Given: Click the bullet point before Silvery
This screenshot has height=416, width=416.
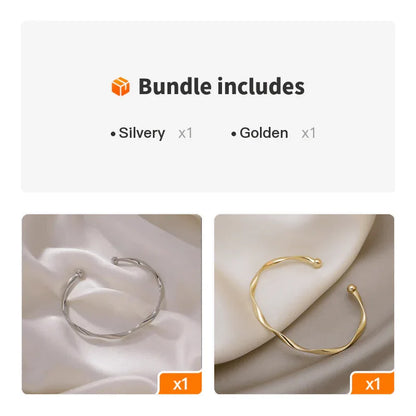Looking at the screenshot, I should [x=113, y=134].
